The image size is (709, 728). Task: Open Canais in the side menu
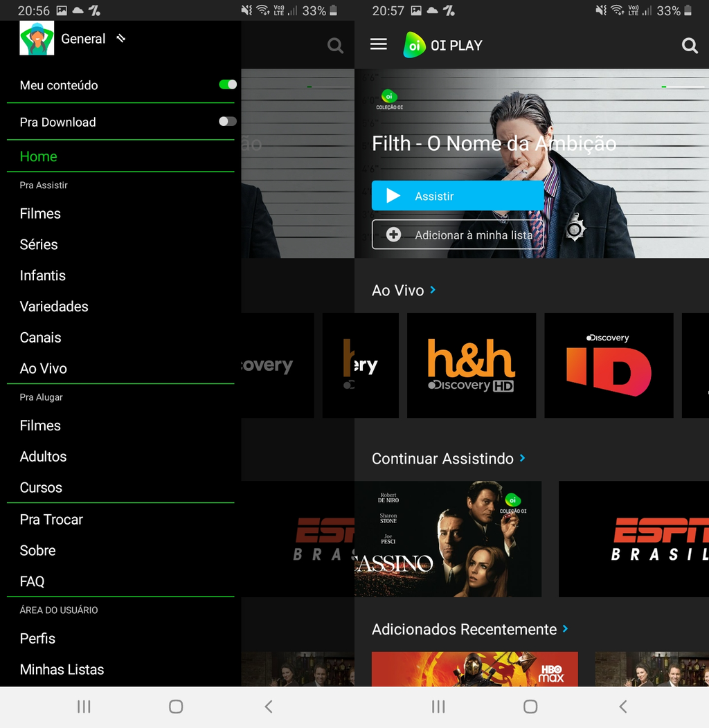(40, 338)
